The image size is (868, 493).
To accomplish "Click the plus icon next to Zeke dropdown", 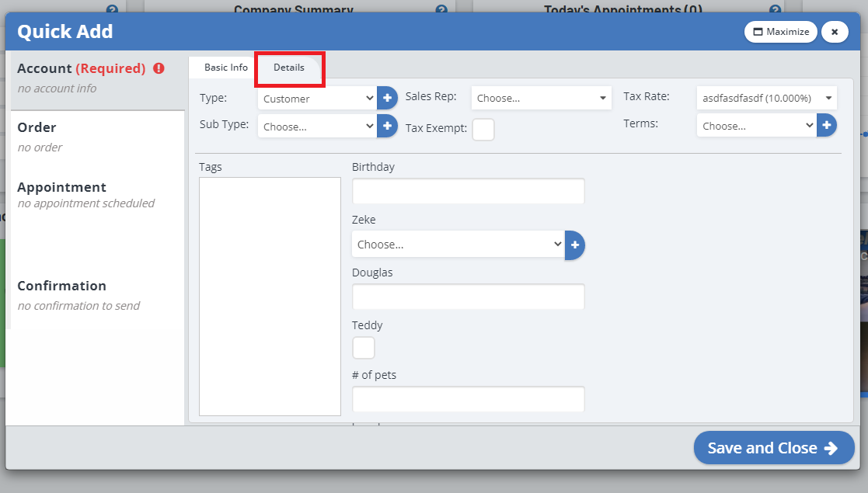I will coord(575,245).
